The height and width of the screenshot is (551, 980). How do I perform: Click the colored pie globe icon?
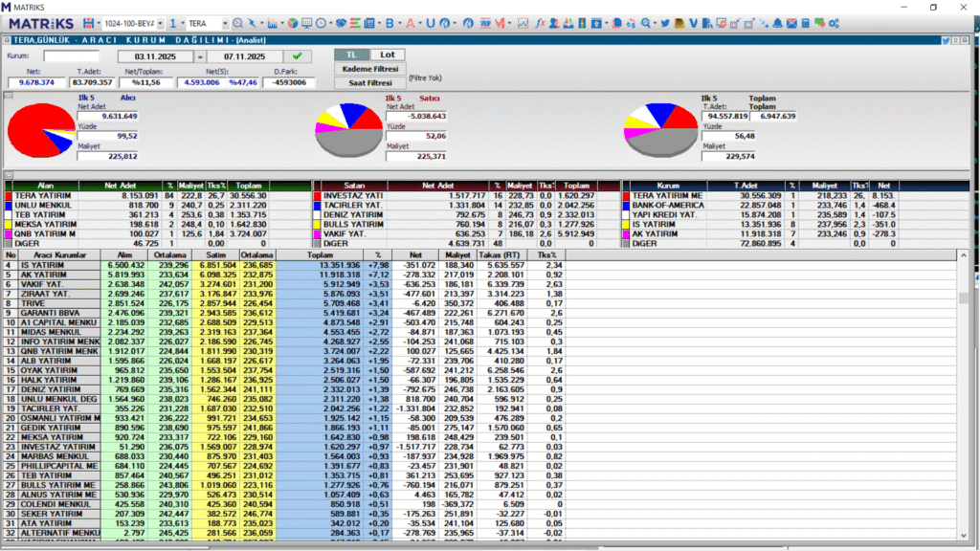[x=293, y=23]
